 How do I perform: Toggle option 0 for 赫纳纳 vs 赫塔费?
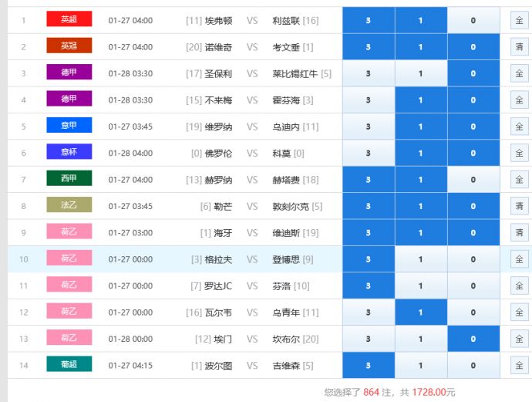click(473, 180)
